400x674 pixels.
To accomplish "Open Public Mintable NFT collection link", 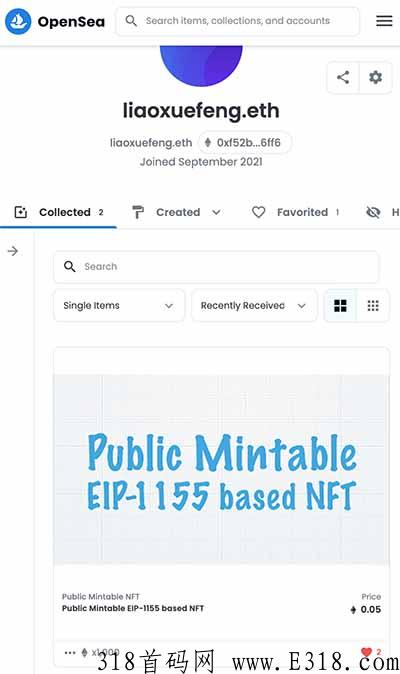I will 101,596.
